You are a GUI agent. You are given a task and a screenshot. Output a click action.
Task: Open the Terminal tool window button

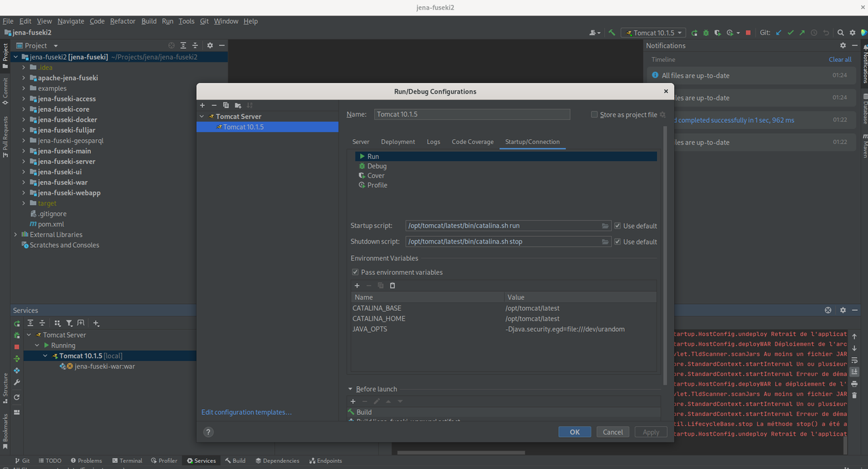click(127, 461)
